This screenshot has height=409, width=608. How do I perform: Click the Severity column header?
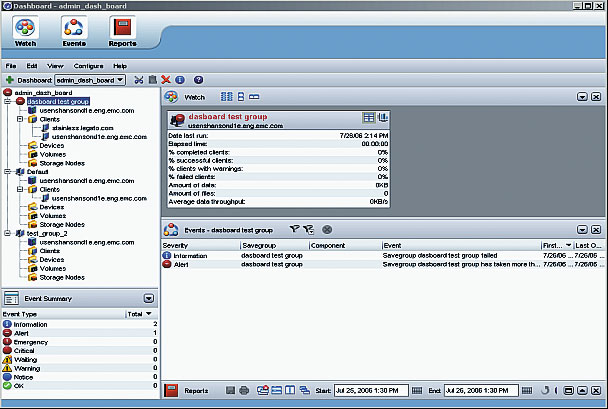[200, 245]
